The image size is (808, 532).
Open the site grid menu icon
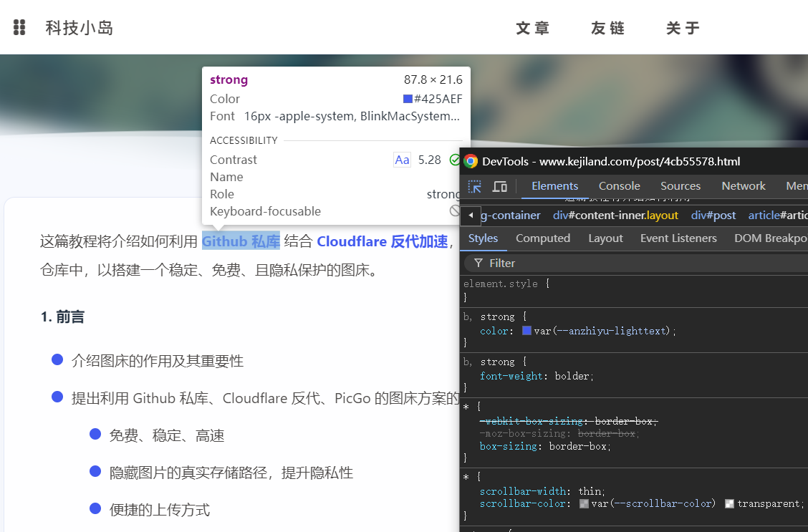19,28
